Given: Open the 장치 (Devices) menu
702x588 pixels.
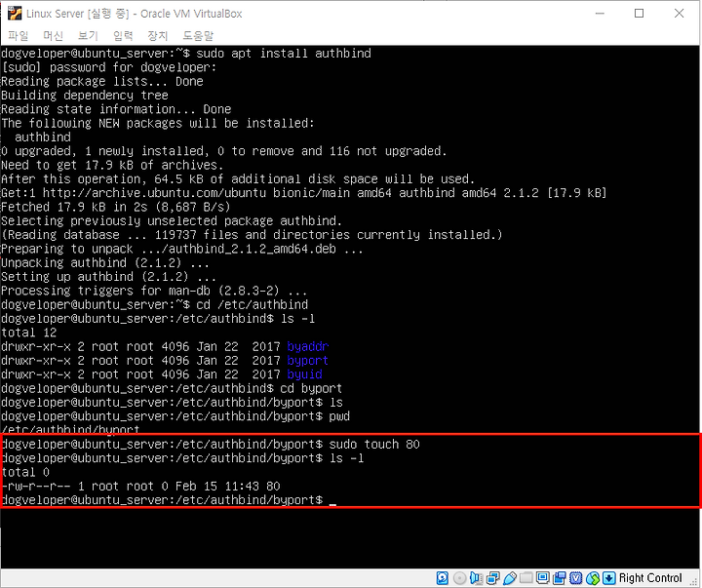Looking at the screenshot, I should point(158,35).
